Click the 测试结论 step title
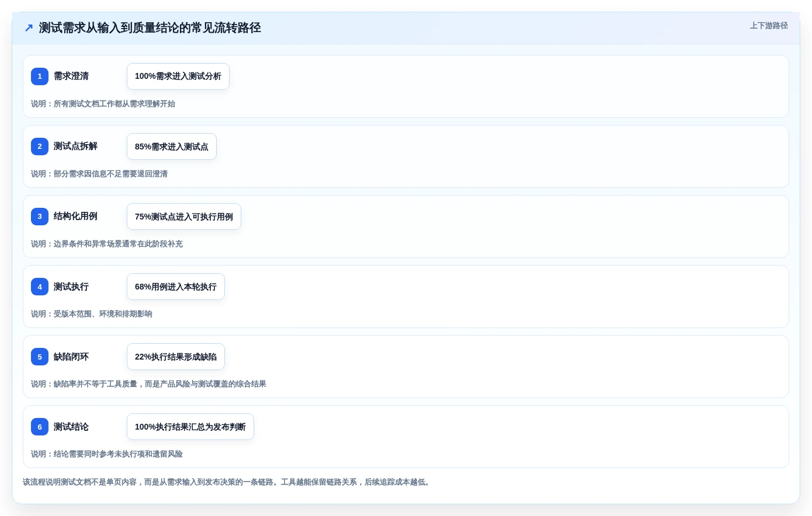This screenshot has height=516, width=812. point(71,427)
